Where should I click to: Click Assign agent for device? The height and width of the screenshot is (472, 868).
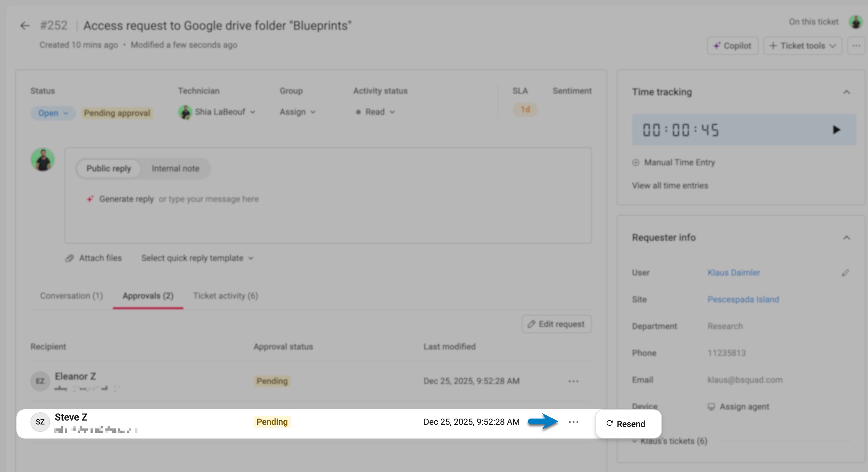click(738, 407)
